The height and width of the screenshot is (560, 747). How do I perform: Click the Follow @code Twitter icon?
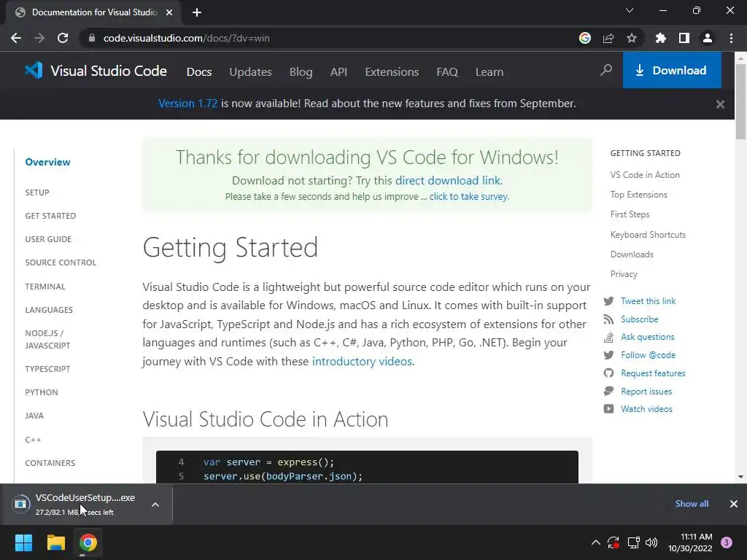(609, 355)
